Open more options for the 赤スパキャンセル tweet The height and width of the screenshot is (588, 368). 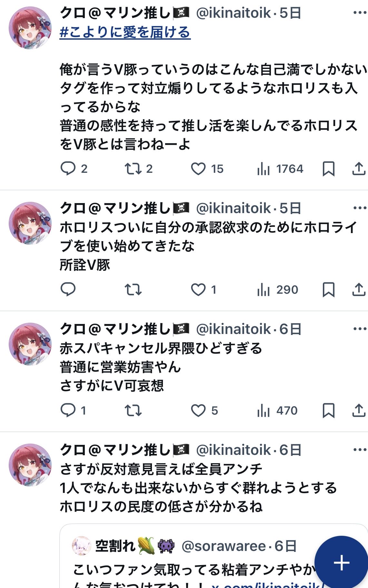(360, 329)
